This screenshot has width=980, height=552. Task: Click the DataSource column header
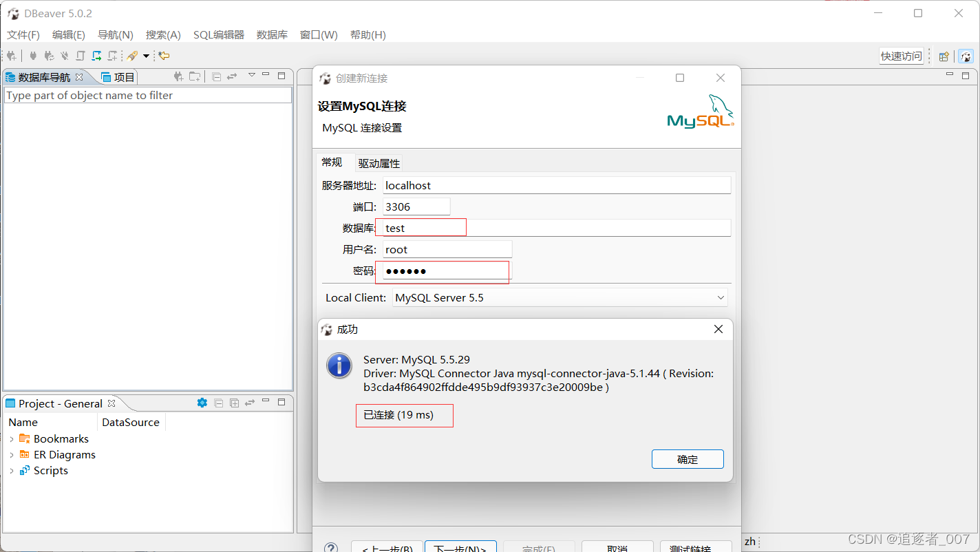131,423
